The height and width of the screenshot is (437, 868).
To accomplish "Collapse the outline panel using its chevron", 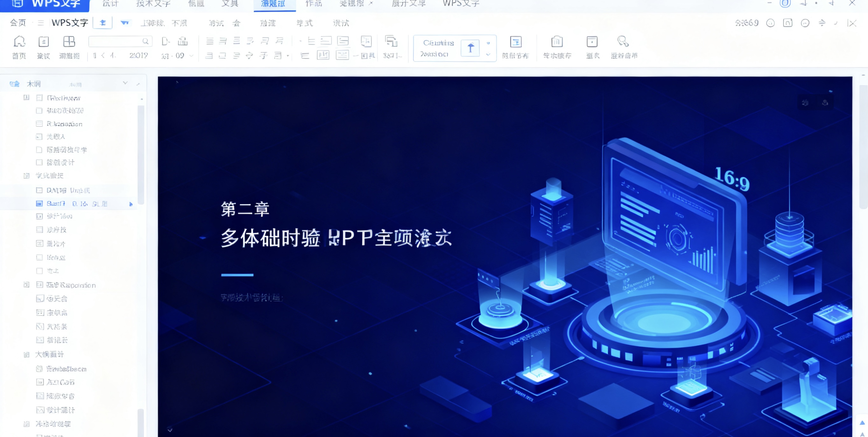I will click(125, 83).
